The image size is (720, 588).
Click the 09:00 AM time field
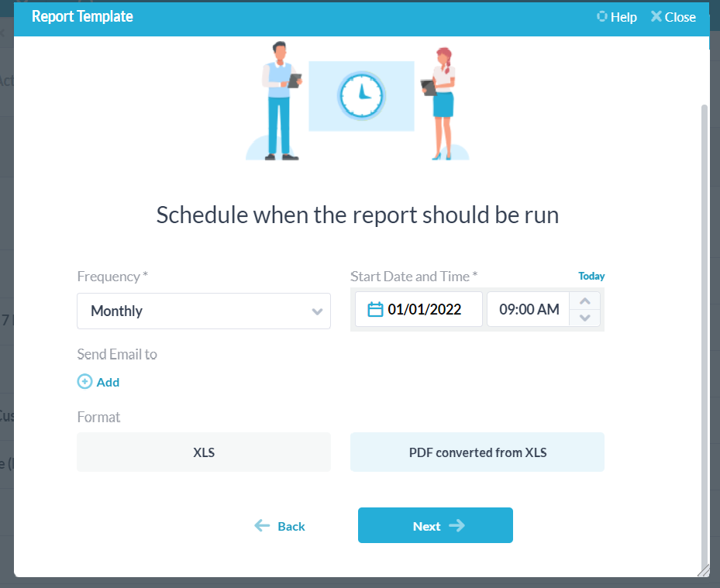529,309
